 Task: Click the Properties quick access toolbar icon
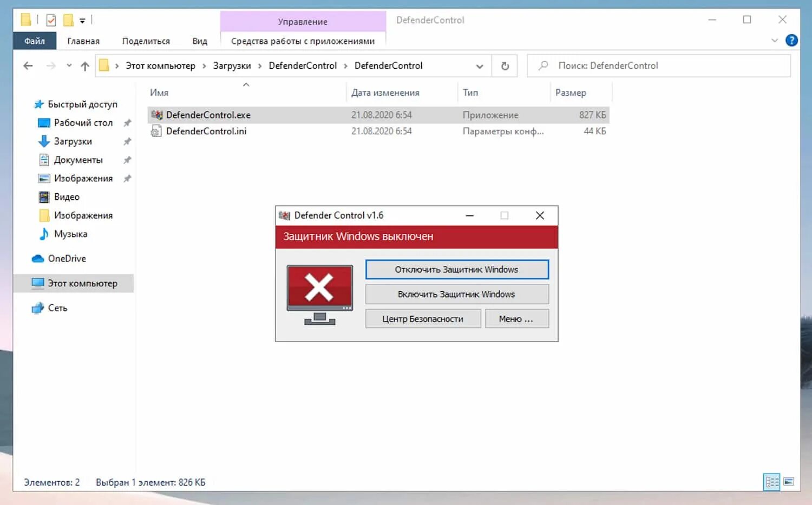(x=51, y=21)
